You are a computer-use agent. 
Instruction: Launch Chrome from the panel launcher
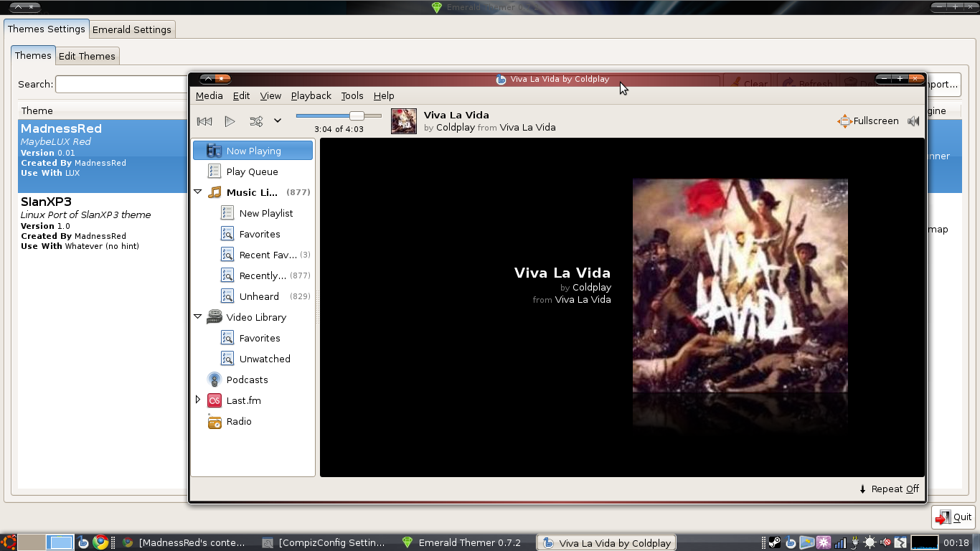tap(100, 542)
